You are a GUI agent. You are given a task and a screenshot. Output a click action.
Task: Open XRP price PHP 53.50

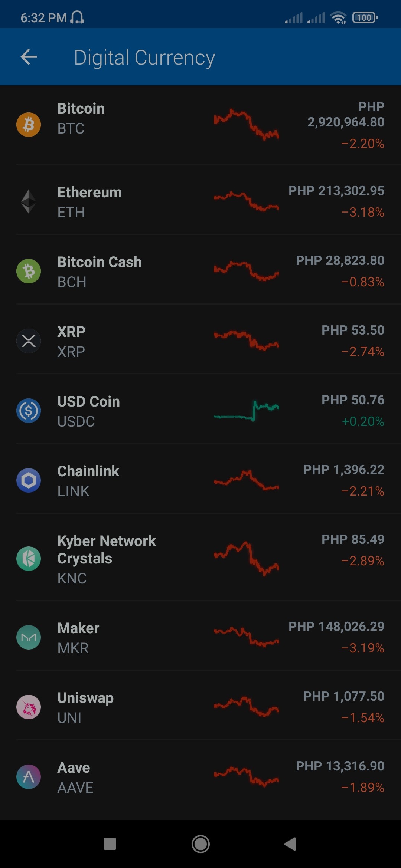353,330
